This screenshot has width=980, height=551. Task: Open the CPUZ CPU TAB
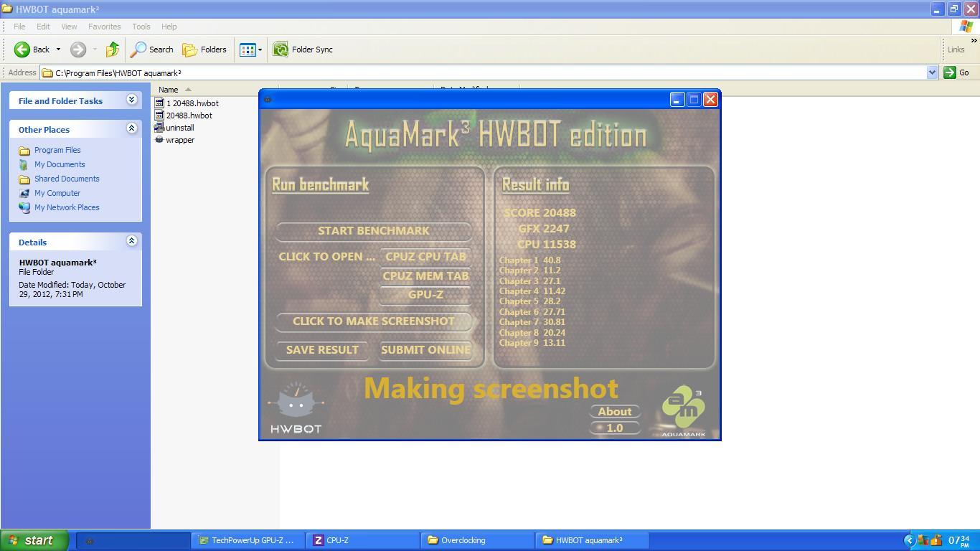(x=425, y=257)
